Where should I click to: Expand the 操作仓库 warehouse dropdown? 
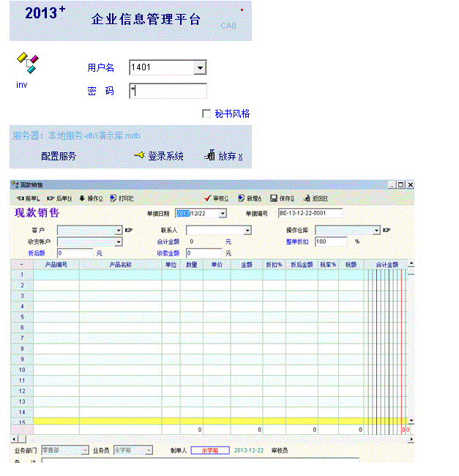376,230
